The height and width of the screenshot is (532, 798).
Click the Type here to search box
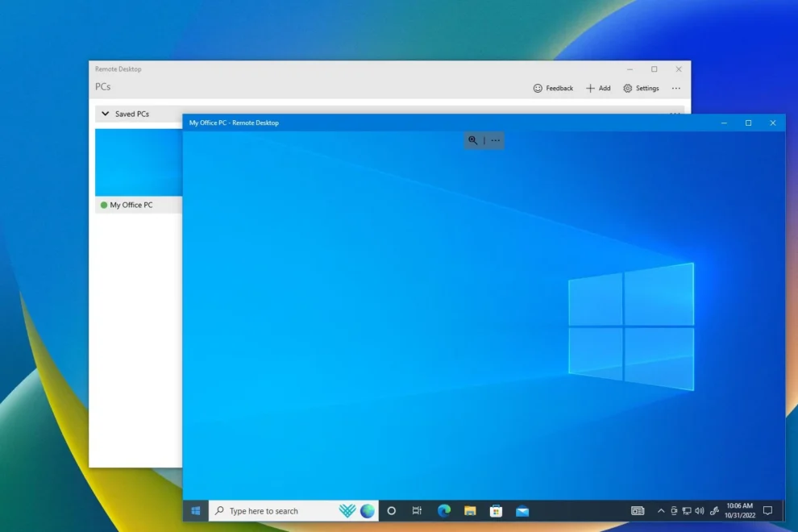pyautogui.click(x=293, y=510)
